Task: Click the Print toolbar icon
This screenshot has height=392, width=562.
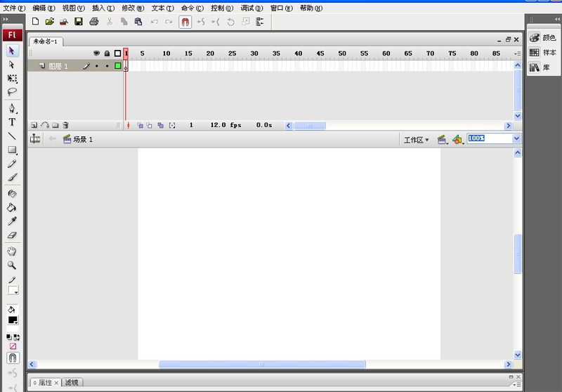Action: pyautogui.click(x=94, y=22)
